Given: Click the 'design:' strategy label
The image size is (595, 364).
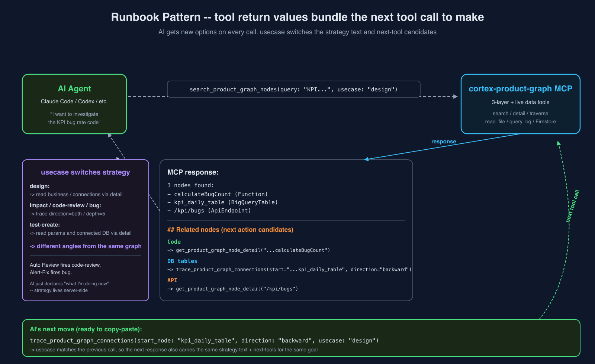Looking at the screenshot, I should [x=39, y=186].
